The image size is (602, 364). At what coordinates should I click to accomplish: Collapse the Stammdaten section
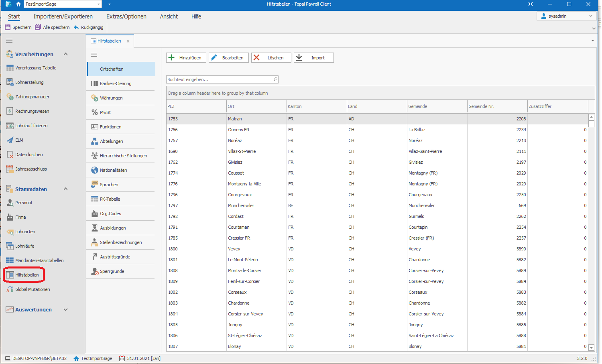pyautogui.click(x=65, y=189)
